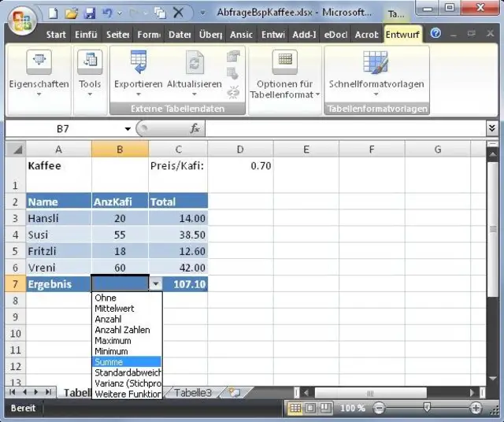This screenshot has height=422, width=504.
Task: Click cell containing 0.70
Action: click(240, 175)
